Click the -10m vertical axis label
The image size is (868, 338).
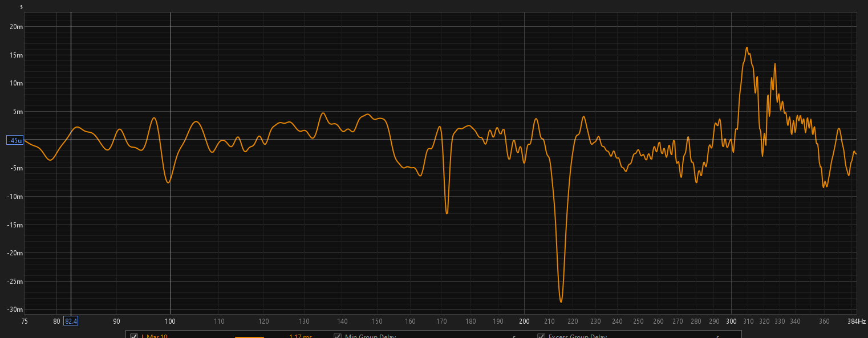(15, 197)
